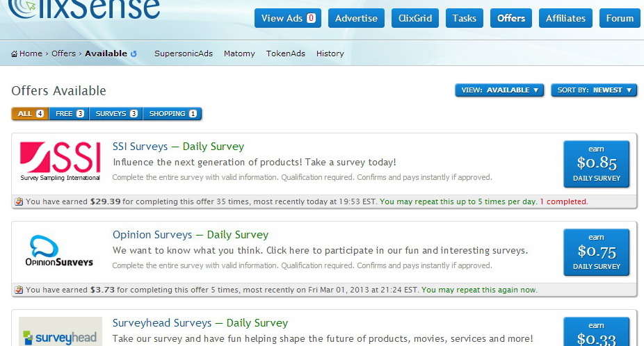Image resolution: width=644 pixels, height=346 pixels.
Task: Filter offers by FREE
Action: click(x=69, y=114)
